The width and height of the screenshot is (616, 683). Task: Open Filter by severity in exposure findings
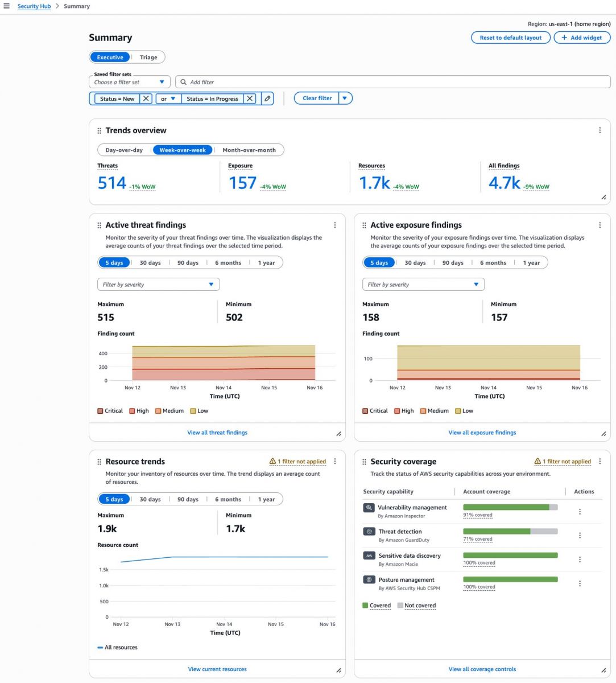tap(423, 285)
